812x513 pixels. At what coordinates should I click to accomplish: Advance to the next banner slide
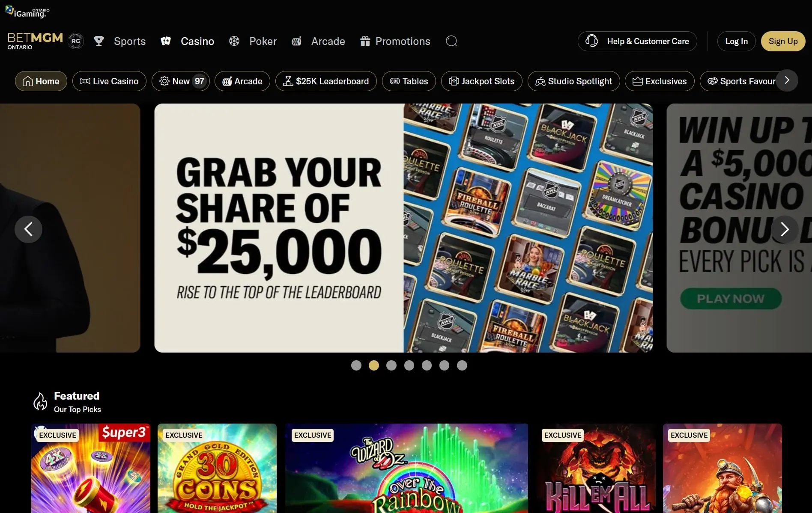[x=785, y=229]
